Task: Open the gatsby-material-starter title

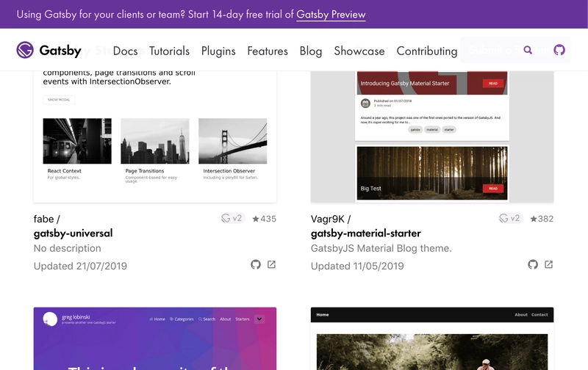Action: coord(365,233)
